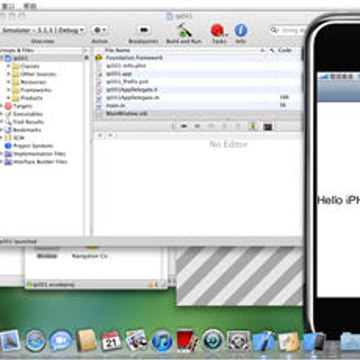Select Implementation Files smart group

35,154
